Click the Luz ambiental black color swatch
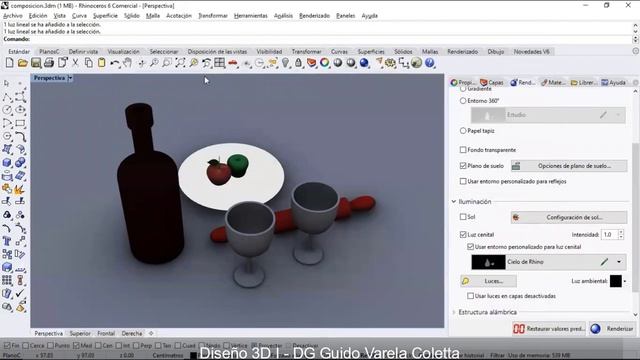The width and height of the screenshot is (640, 360). 616,281
